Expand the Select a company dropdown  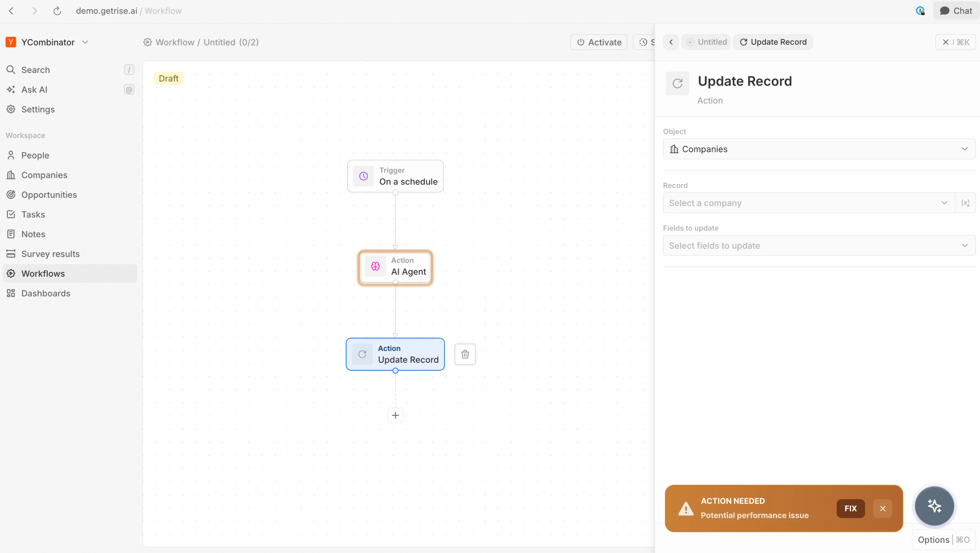(807, 203)
